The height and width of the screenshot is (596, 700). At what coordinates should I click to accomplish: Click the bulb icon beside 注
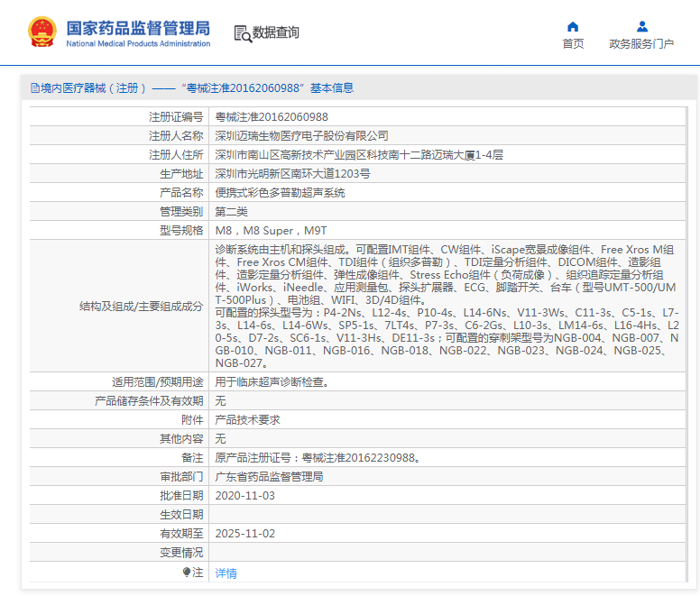(187, 572)
